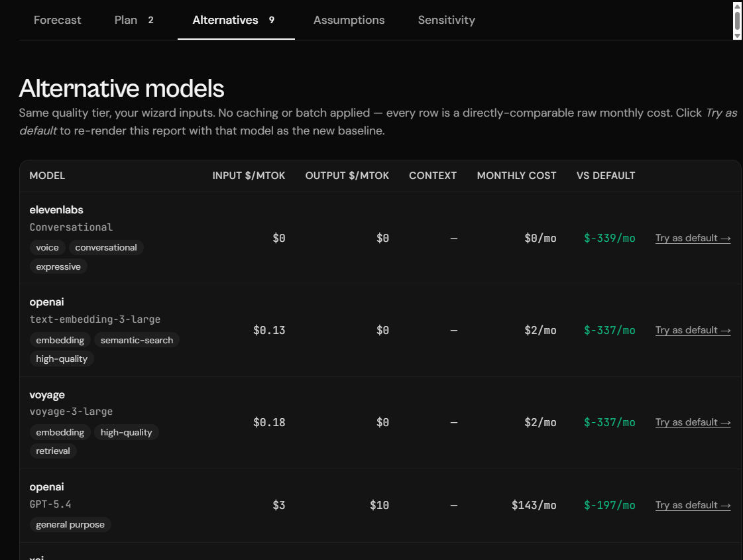The image size is (743, 560).
Task: Click the CONTEXT column header
Action: coord(433,176)
